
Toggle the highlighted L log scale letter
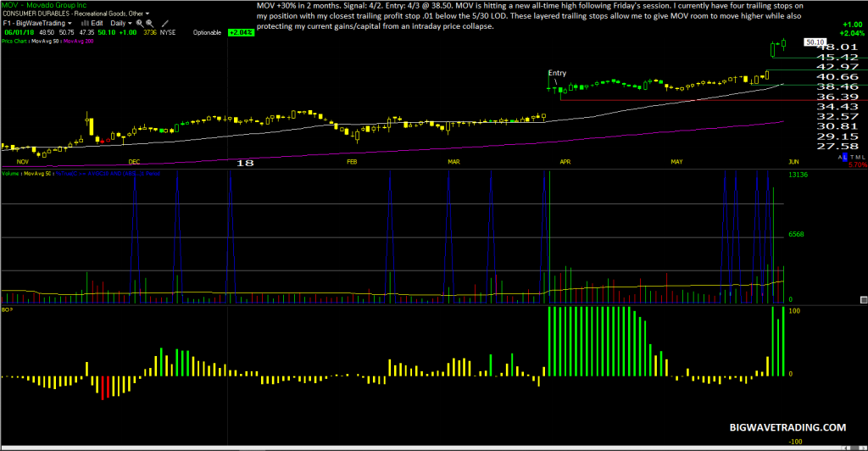click(845, 157)
